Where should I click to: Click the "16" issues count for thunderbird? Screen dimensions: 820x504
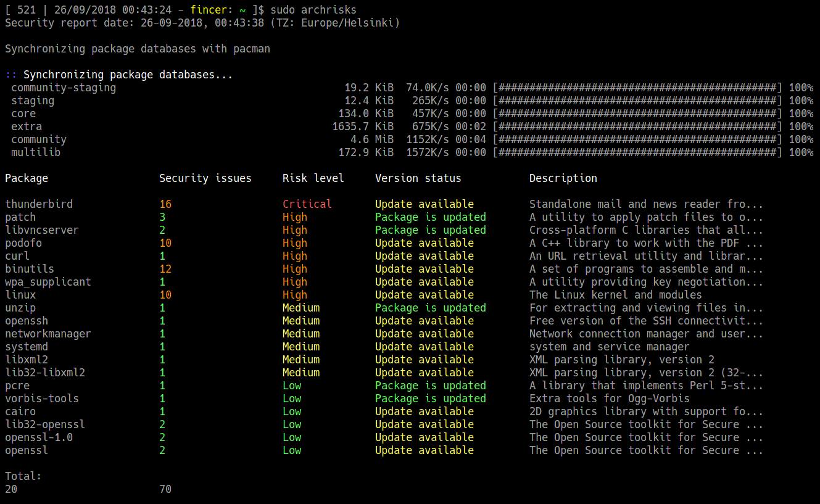(x=165, y=204)
